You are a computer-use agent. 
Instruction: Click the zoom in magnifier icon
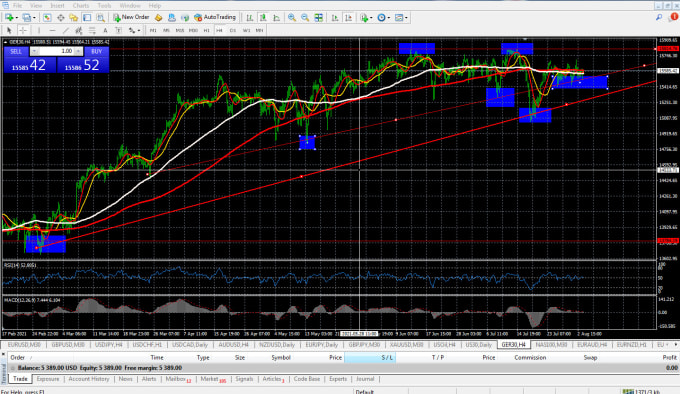point(292,17)
